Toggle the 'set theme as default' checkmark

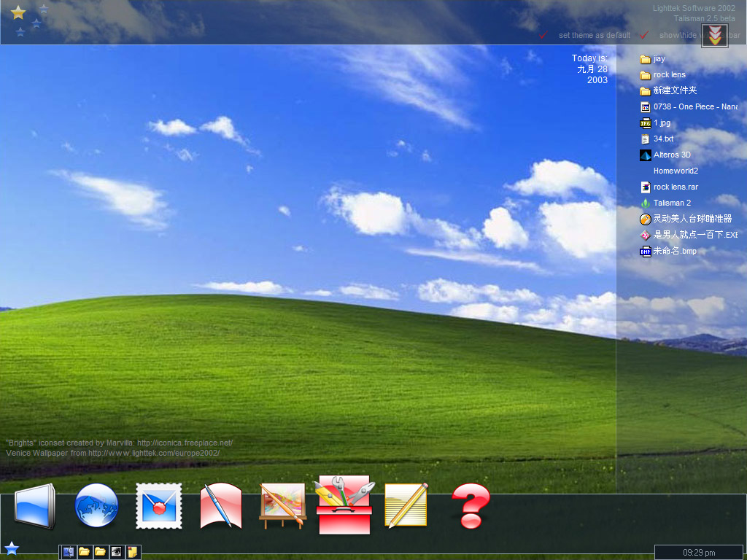point(543,35)
